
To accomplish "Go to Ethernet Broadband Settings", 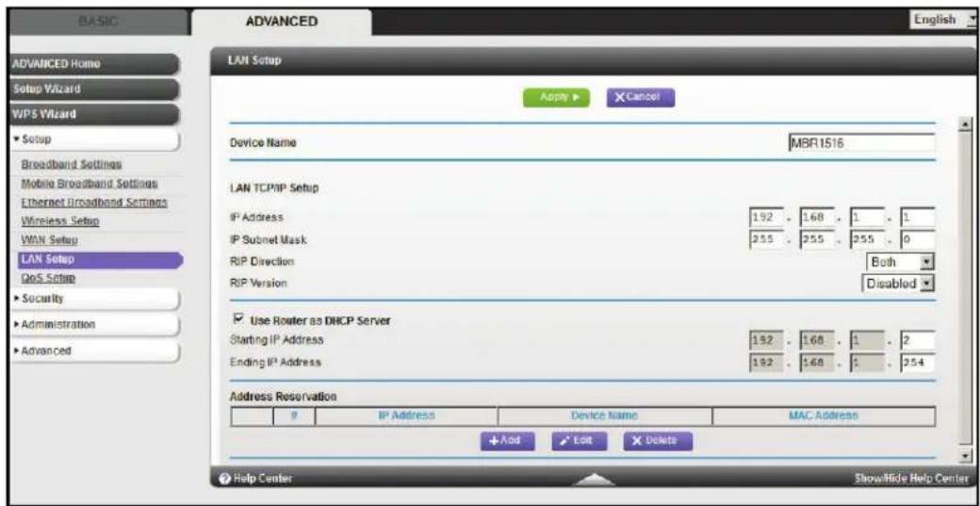I will (x=93, y=203).
